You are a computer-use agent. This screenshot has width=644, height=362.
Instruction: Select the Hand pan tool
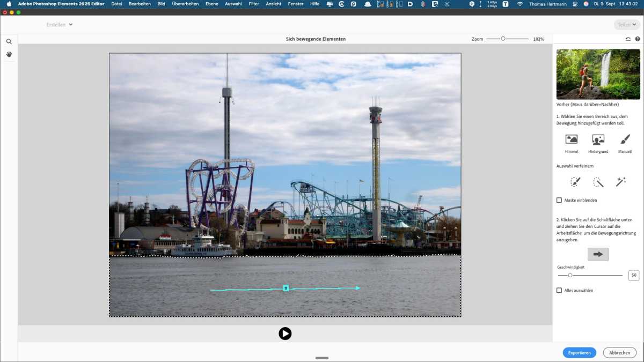9,54
